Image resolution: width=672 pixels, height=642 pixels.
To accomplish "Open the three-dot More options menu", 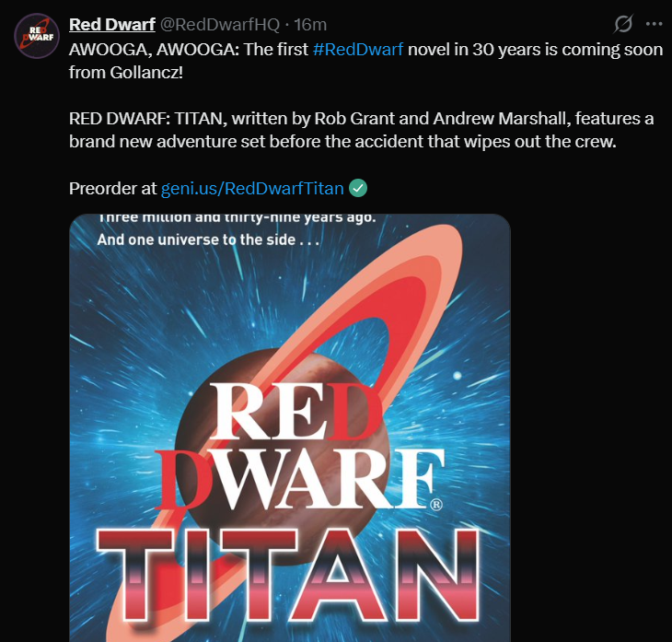I will pyautogui.click(x=654, y=24).
